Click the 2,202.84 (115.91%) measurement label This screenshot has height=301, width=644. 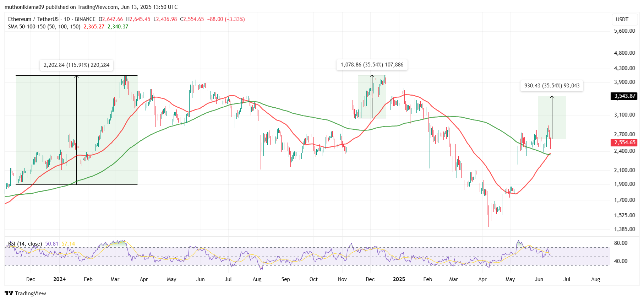click(x=76, y=65)
